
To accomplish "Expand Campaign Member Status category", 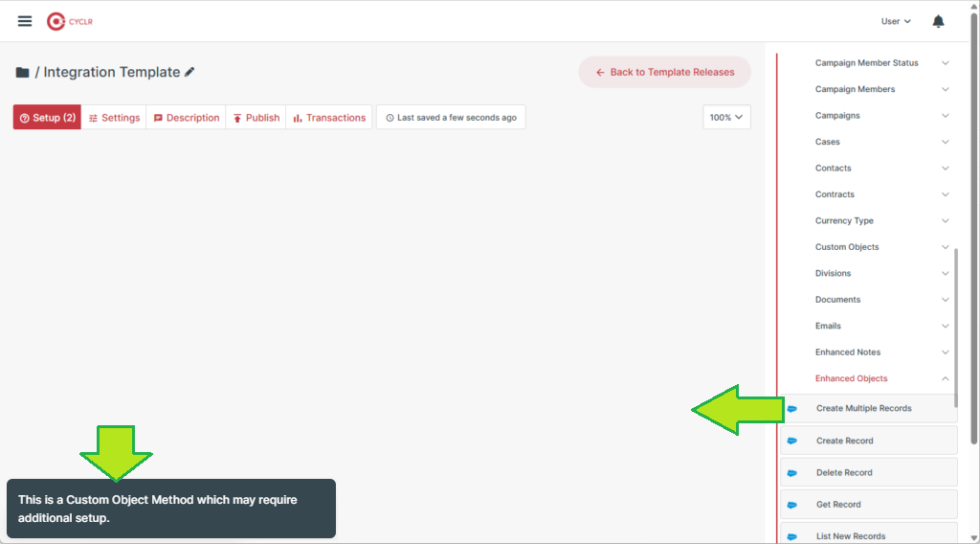I will (x=881, y=63).
